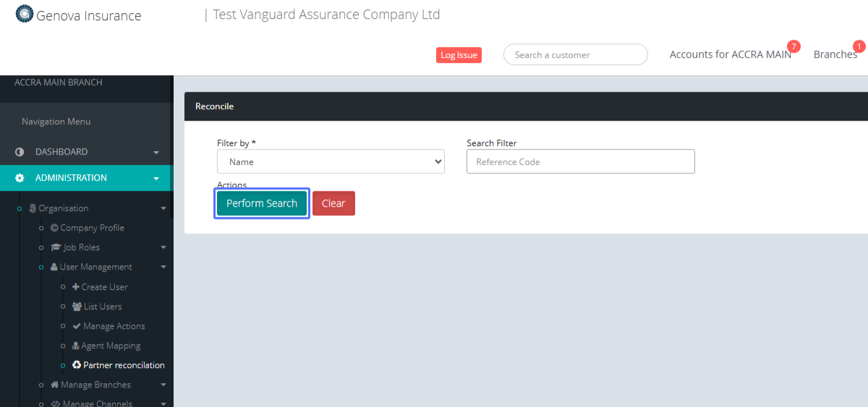Collapse the User Management submenu arrow

(163, 267)
